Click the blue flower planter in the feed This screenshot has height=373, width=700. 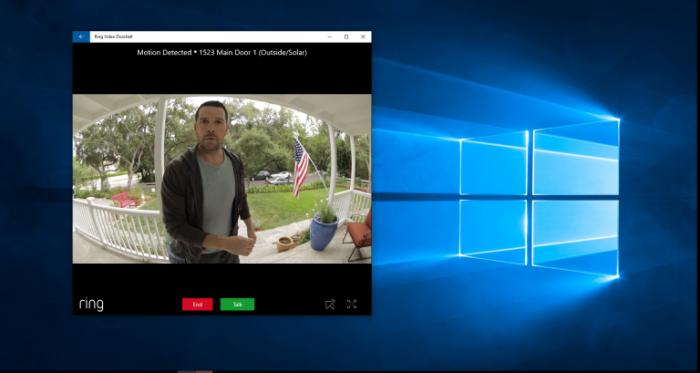click(324, 232)
